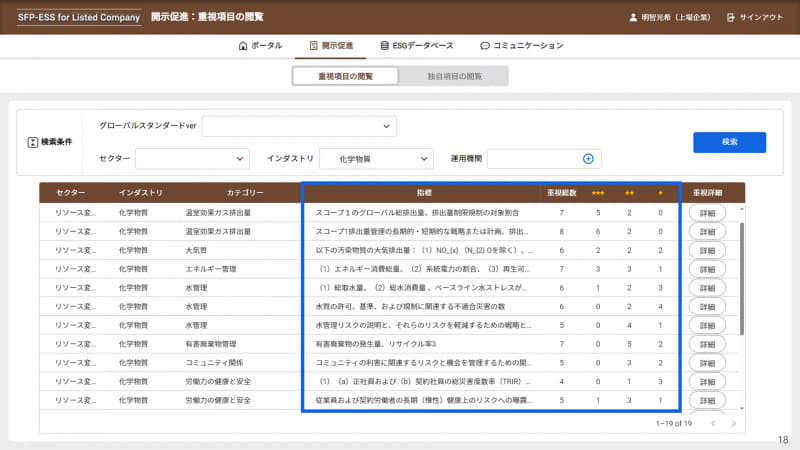Click the 大気質 category cell
This screenshot has height=450, width=800.
pos(196,251)
